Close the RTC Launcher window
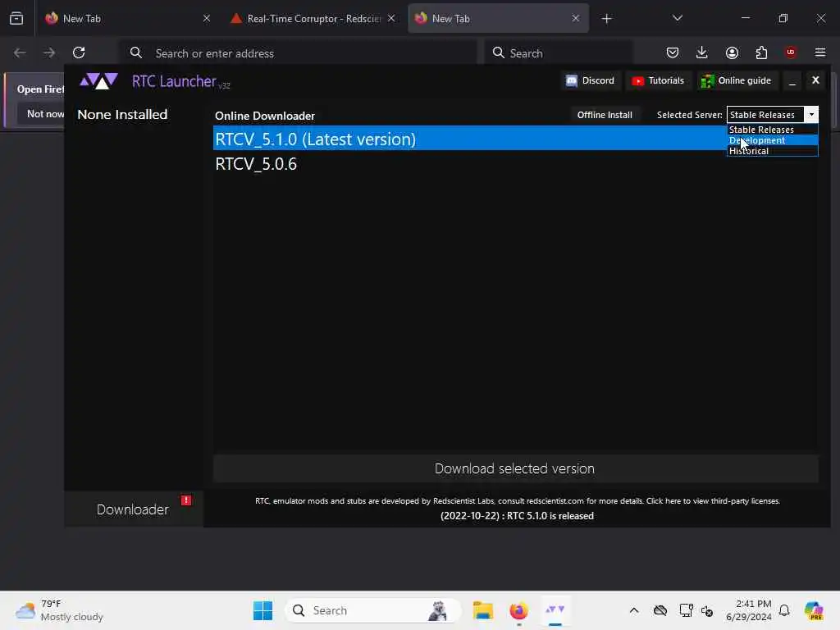This screenshot has height=630, width=840. point(815,80)
